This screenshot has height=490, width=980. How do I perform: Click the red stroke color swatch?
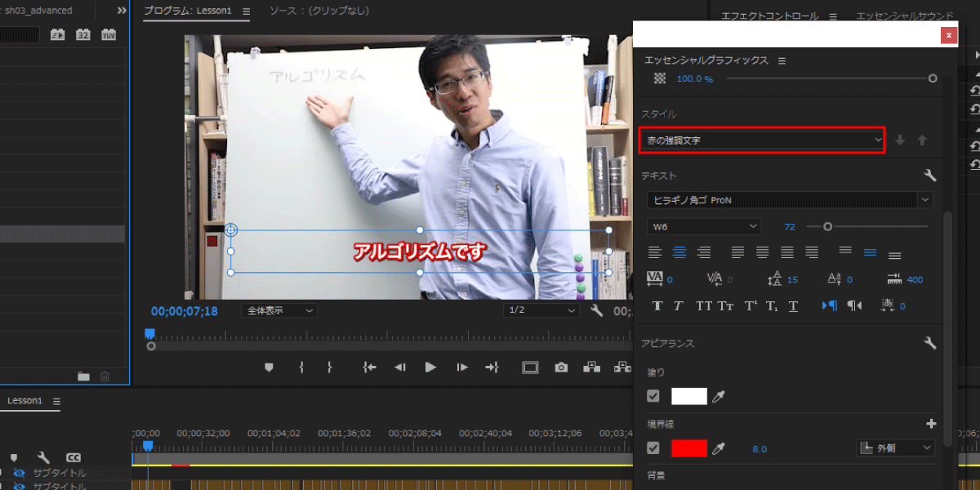(x=688, y=448)
